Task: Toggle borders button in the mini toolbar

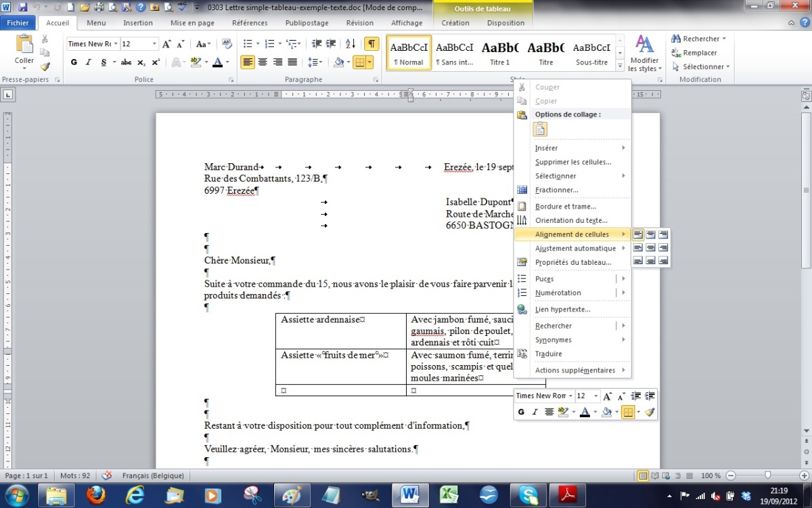Action: tap(627, 412)
